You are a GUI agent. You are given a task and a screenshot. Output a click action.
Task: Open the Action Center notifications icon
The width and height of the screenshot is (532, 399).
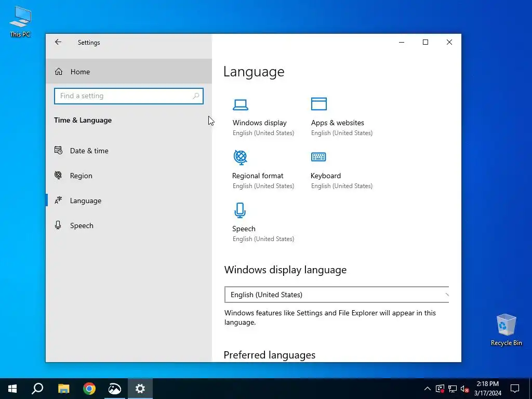point(515,389)
